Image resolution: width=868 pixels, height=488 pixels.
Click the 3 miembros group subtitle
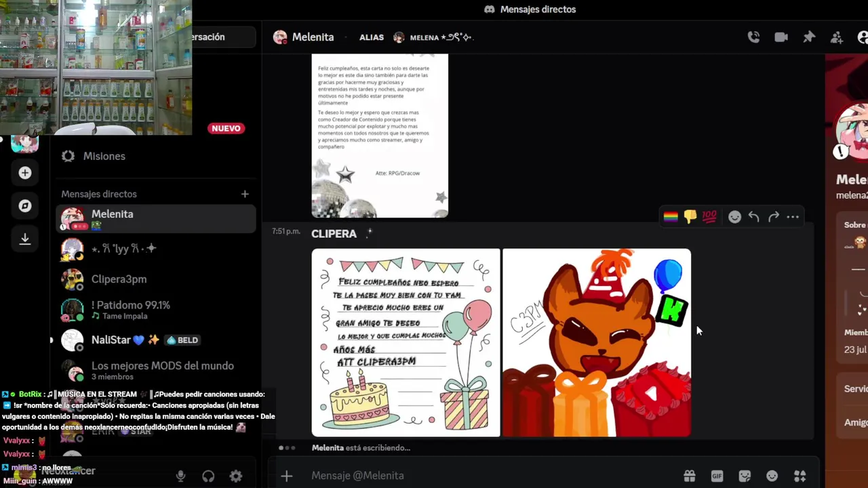click(x=113, y=377)
